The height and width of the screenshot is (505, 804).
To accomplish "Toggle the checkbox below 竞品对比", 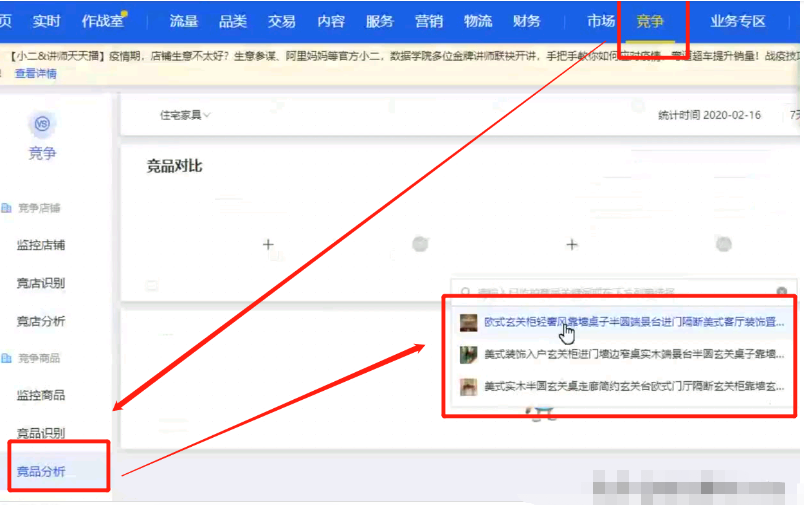I will [x=152, y=285].
